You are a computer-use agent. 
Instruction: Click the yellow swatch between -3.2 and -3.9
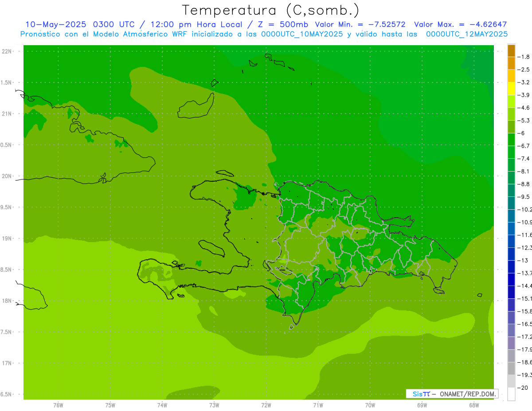coord(511,89)
